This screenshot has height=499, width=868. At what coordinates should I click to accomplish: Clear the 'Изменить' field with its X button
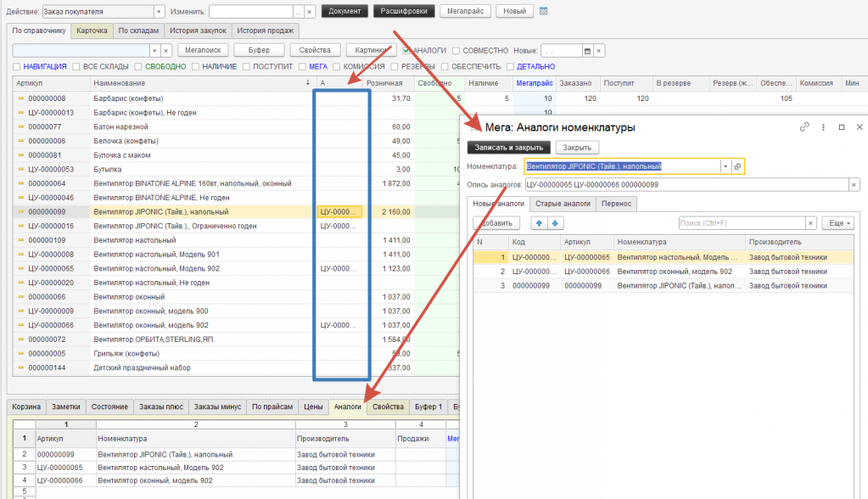(x=310, y=12)
